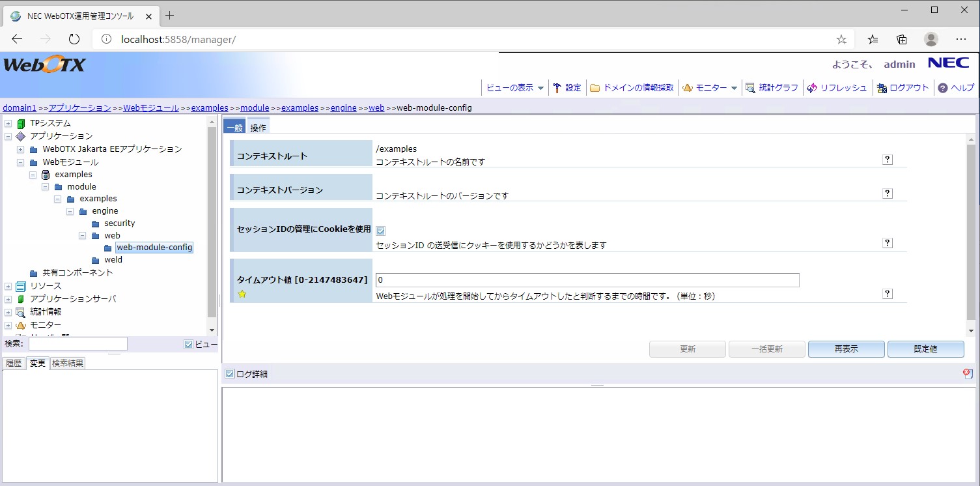Screen dimensions: 980x486
Task: Toggle the ログ詳細 checkbox
Action: [229, 373]
